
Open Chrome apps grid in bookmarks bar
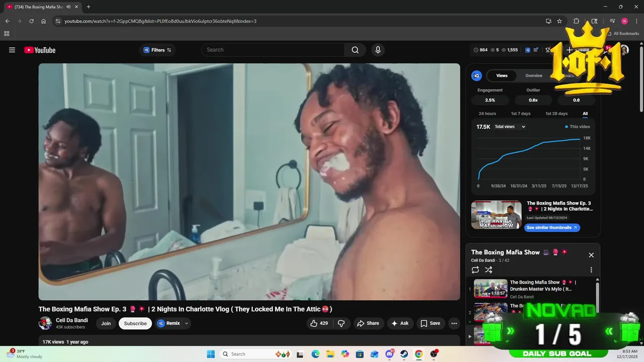(7, 34)
